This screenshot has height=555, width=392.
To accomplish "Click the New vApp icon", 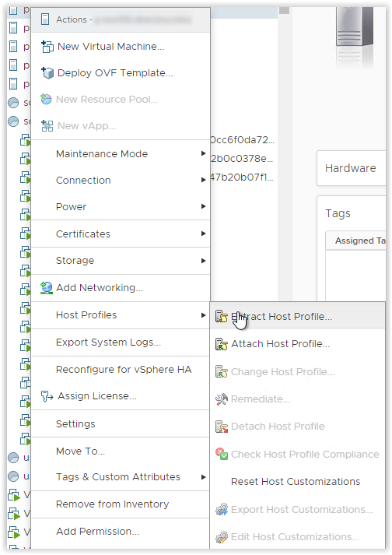I will tap(47, 125).
